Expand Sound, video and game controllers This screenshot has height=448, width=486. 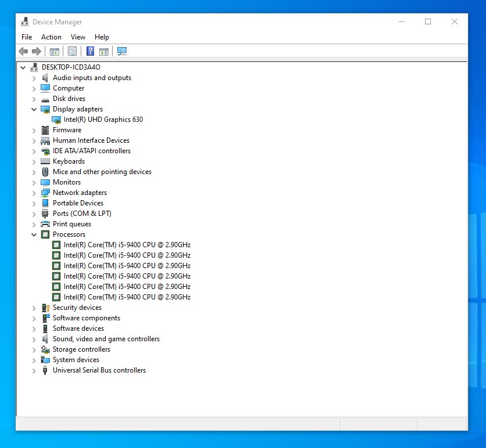34,339
